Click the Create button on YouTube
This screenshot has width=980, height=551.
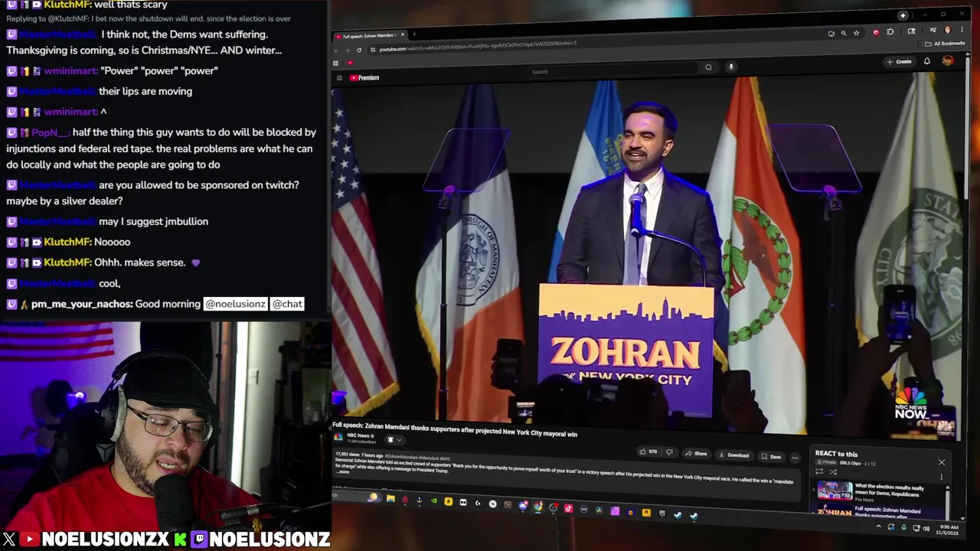click(x=900, y=61)
